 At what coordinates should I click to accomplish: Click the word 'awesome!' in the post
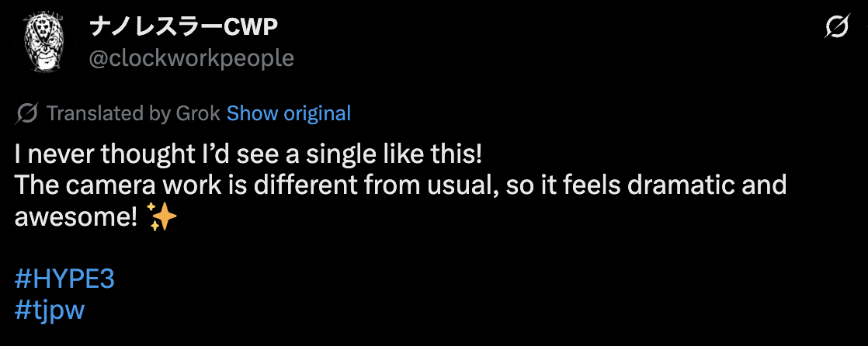click(77, 218)
